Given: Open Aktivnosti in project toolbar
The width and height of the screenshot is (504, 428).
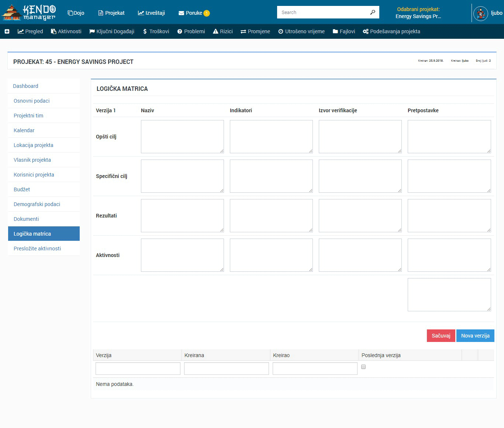Looking at the screenshot, I should [66, 31].
